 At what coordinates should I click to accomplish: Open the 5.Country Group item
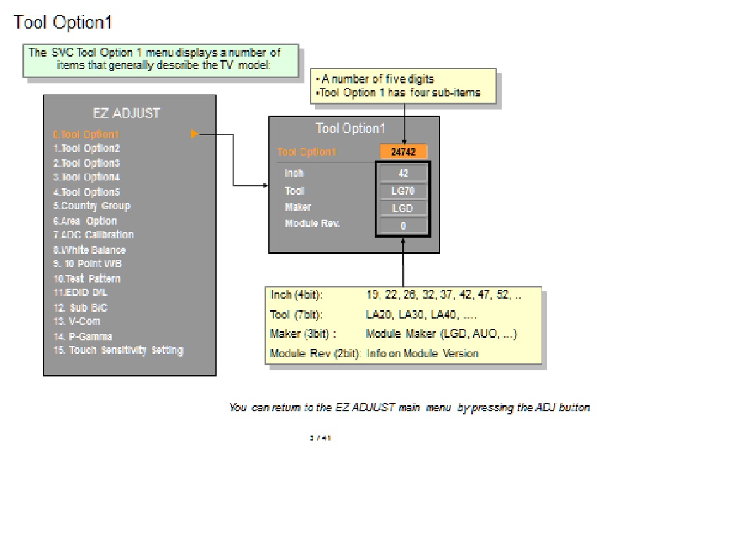92,206
